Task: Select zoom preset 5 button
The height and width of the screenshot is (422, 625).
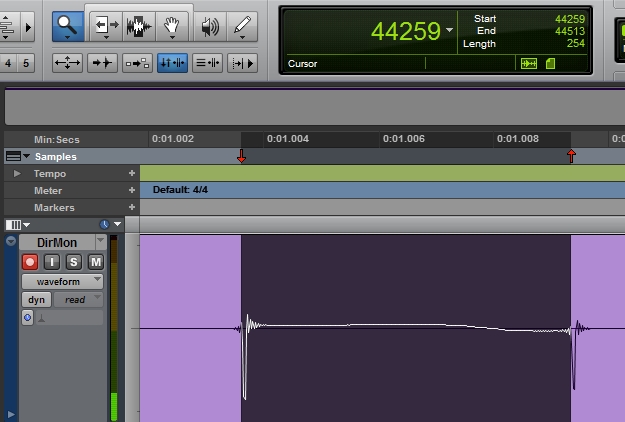Action: (26, 64)
